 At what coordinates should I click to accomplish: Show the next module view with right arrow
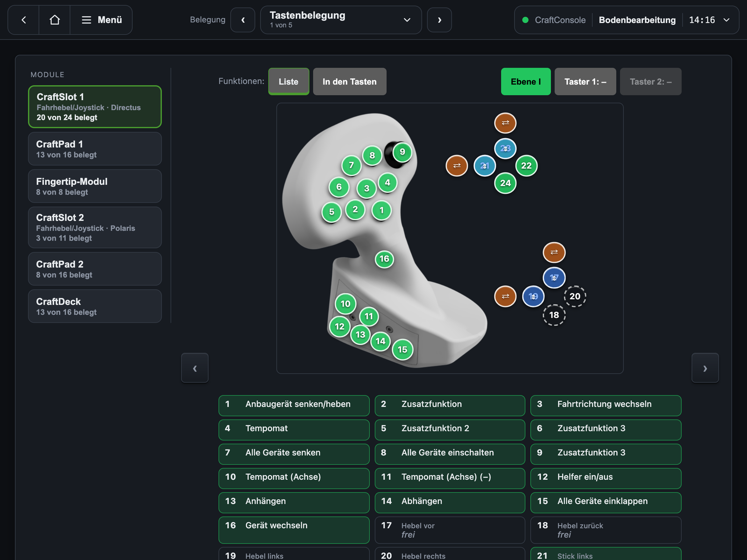(705, 368)
